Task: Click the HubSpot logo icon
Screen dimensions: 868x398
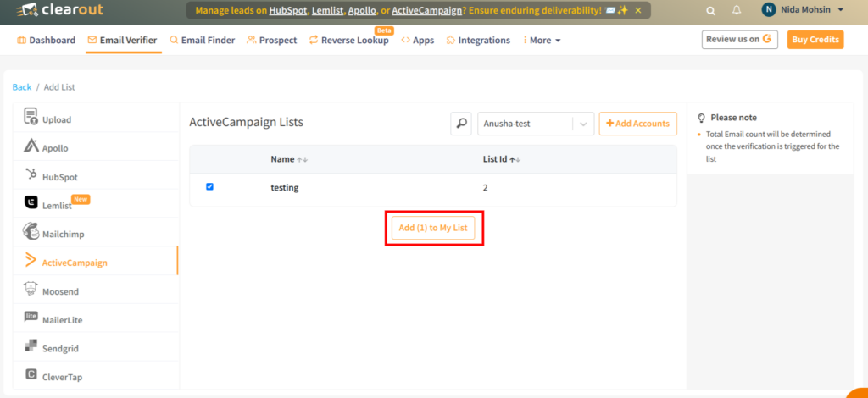Action: 31,174
